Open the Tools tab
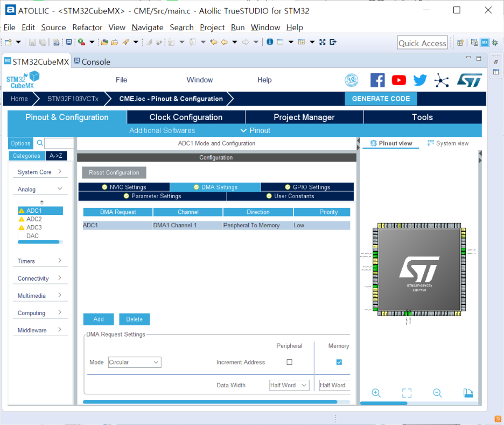 click(422, 117)
